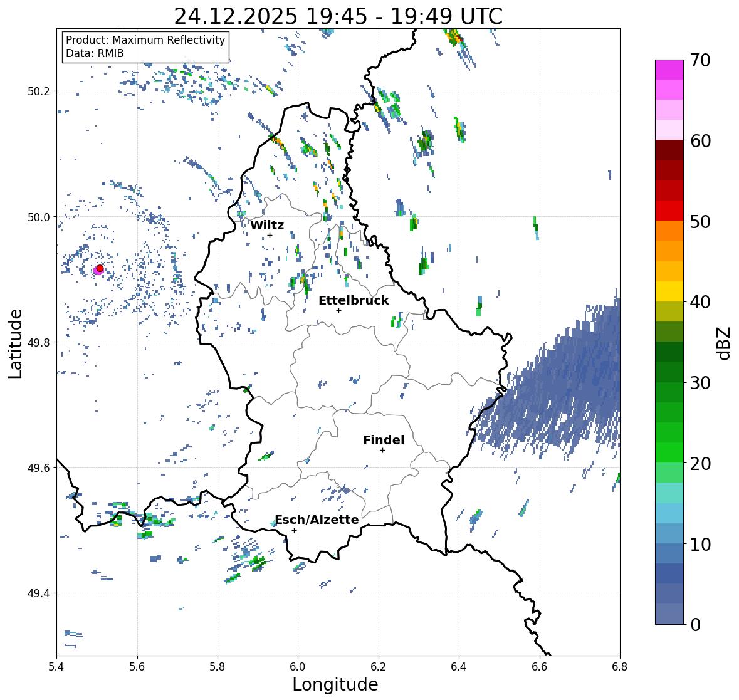This screenshot has height=700, width=739.
Task: Click the plus marker below the Findel label
Action: point(383,451)
